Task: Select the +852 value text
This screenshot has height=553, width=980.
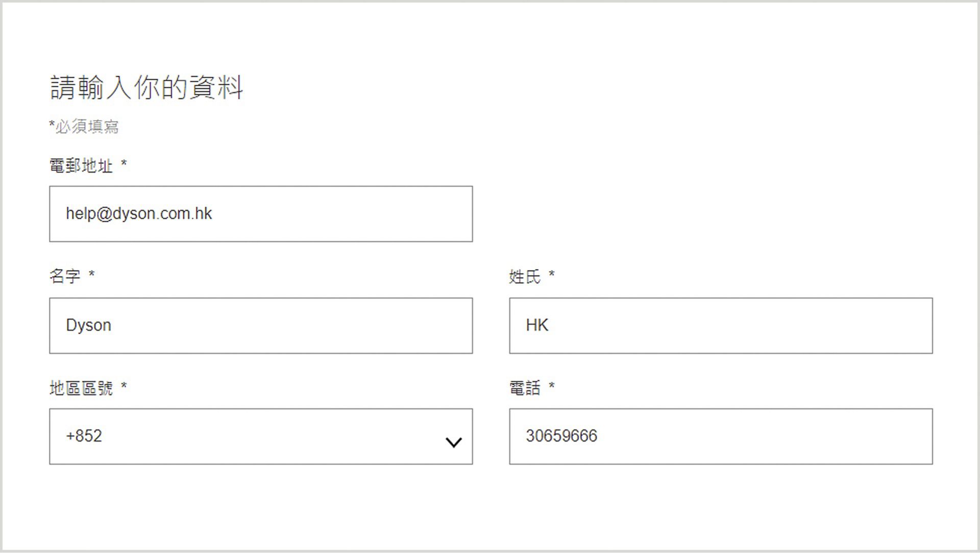Action: pyautogui.click(x=84, y=436)
